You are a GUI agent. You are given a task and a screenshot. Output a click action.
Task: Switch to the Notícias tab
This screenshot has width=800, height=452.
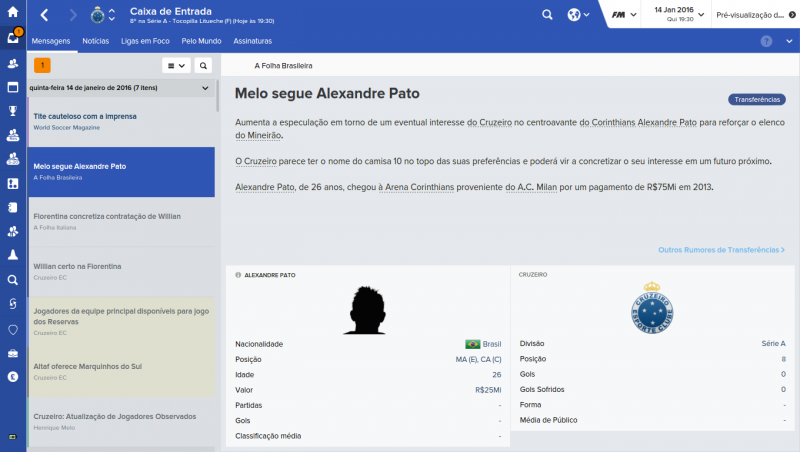tap(96, 41)
